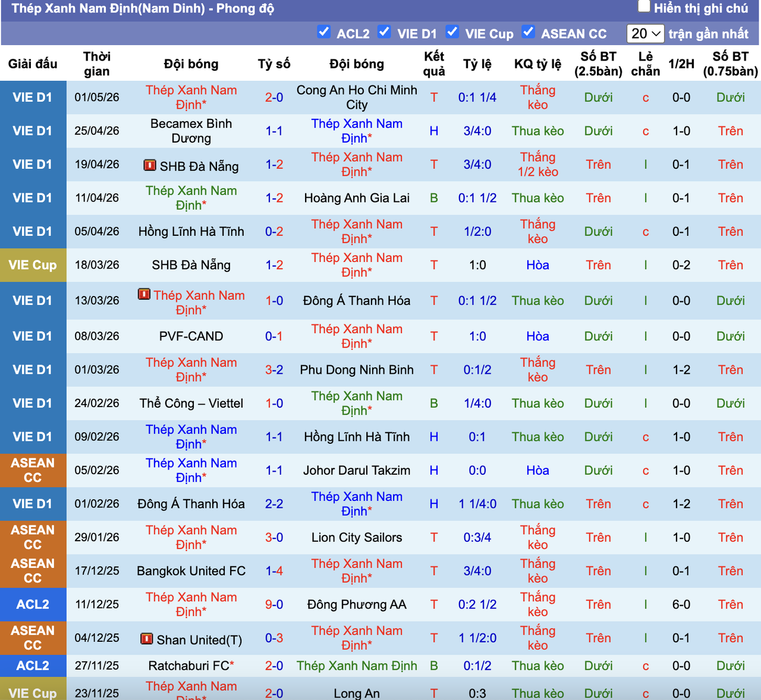
Task: Open the 9-0 match score
Action: pos(274,605)
